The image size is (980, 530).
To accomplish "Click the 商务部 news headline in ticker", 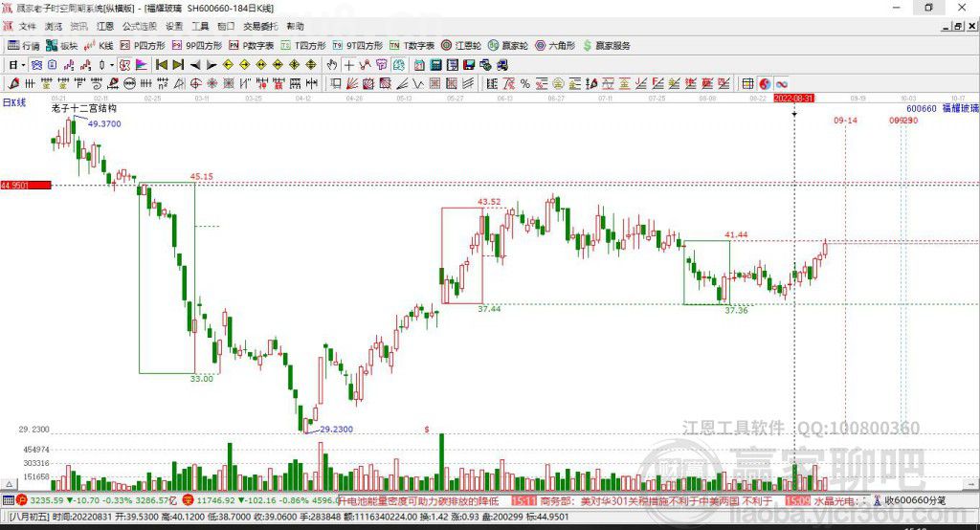I will (655, 500).
